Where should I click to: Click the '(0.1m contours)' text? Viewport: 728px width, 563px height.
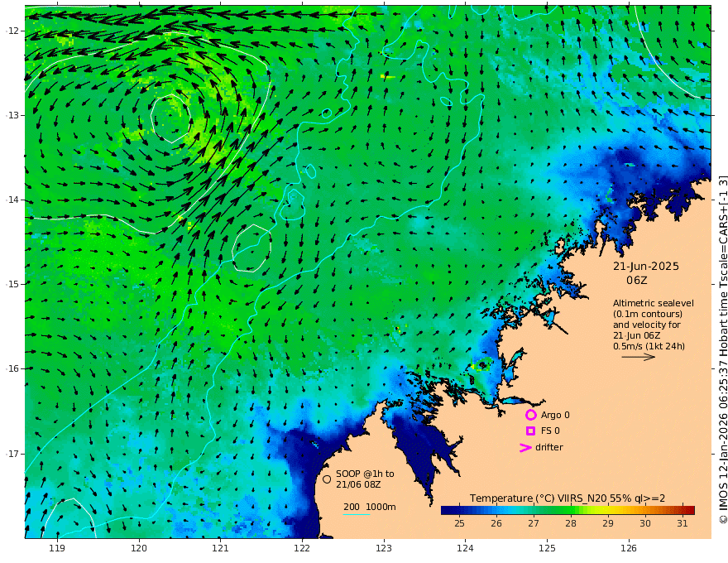click(x=648, y=314)
